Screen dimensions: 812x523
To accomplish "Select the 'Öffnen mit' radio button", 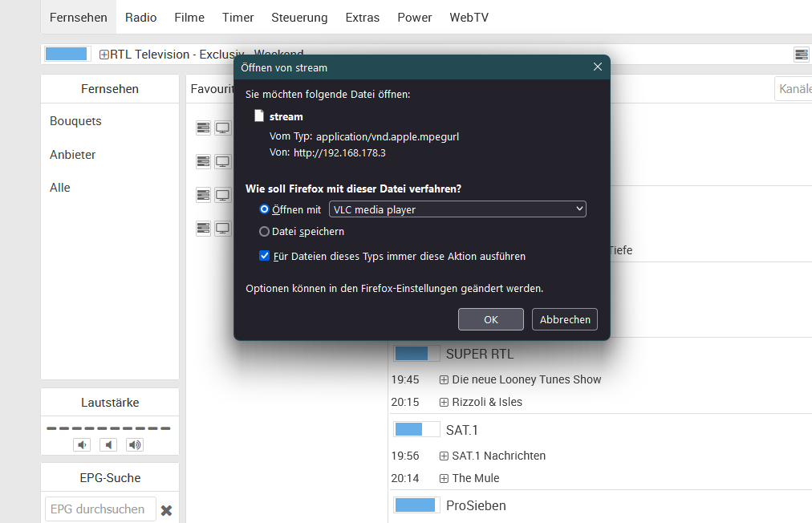I will pos(264,209).
